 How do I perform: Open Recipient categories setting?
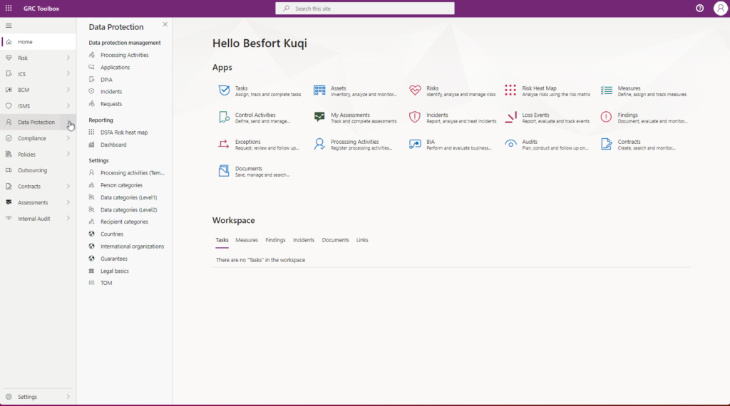pos(124,222)
